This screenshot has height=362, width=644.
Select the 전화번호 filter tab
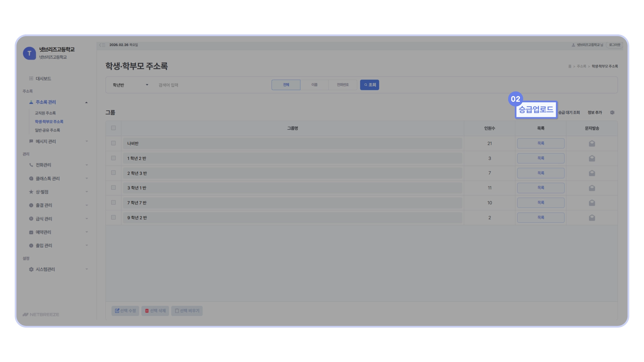[342, 85]
